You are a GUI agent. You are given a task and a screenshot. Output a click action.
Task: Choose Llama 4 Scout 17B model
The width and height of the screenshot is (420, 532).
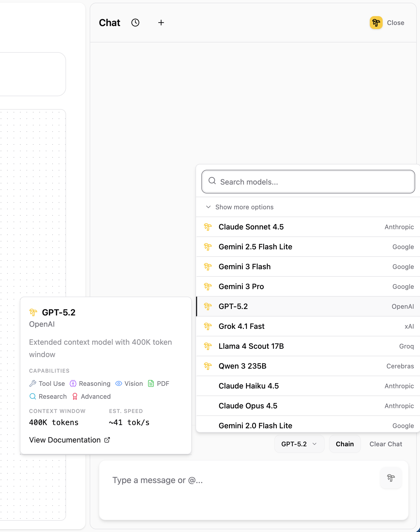point(308,346)
